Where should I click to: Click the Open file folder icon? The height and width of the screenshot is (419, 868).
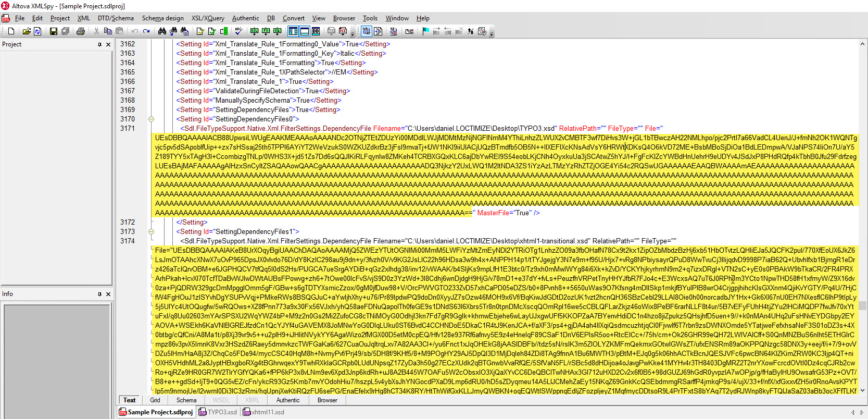(x=27, y=31)
